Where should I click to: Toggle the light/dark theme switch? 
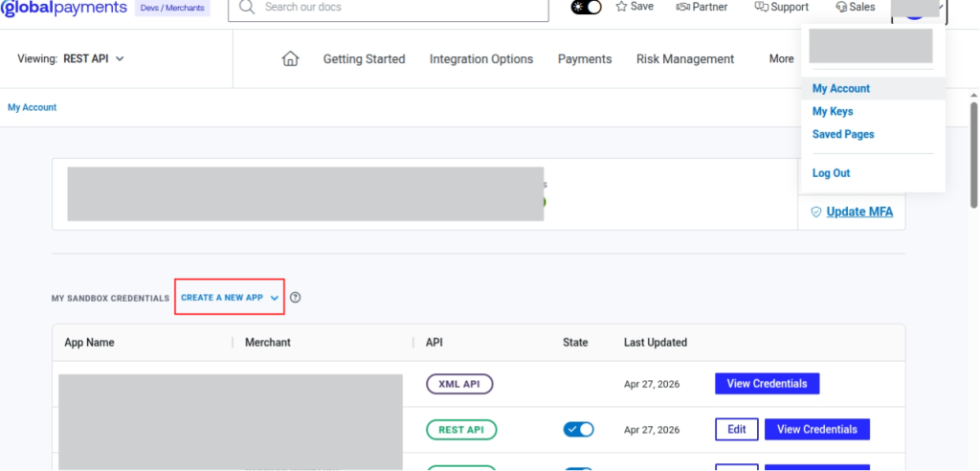click(587, 8)
